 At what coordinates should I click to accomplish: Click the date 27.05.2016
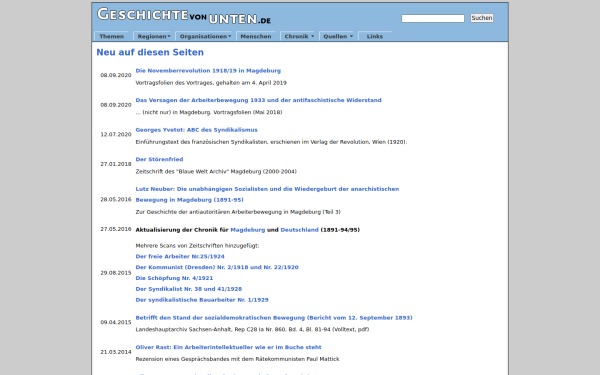[116, 229]
